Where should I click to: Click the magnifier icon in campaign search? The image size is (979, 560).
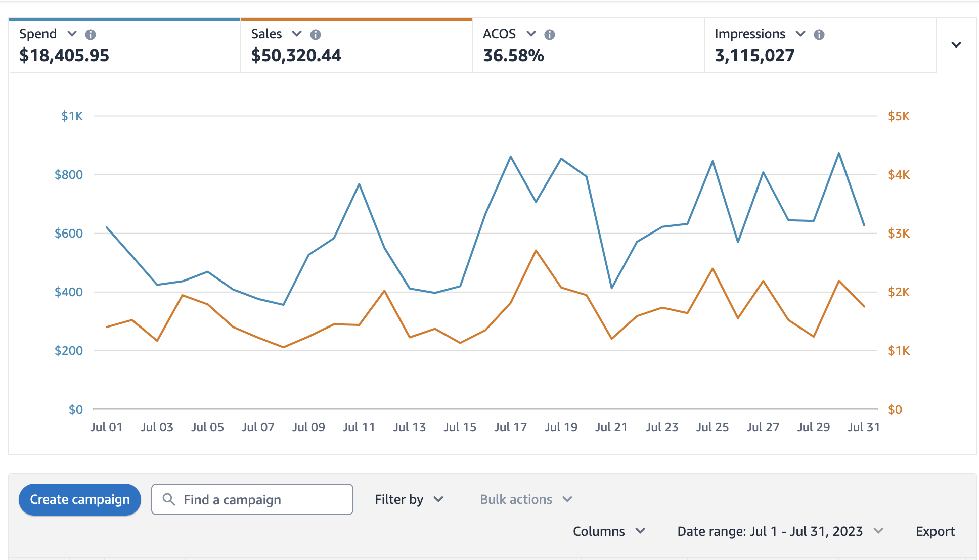point(169,499)
